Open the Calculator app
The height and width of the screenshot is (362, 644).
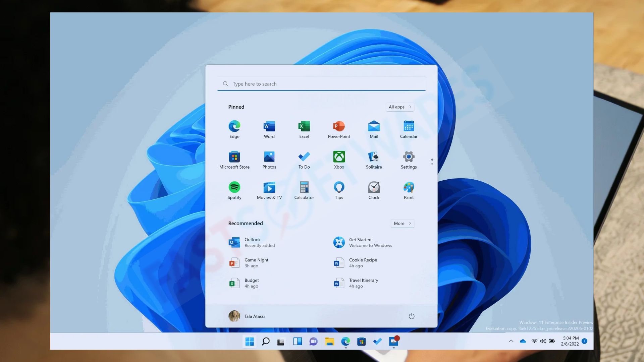tap(304, 190)
